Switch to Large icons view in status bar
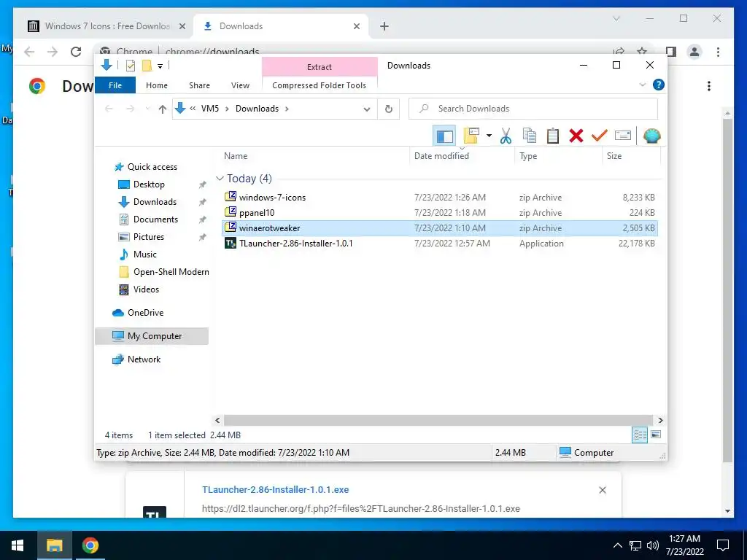The width and height of the screenshot is (747, 560). (656, 435)
